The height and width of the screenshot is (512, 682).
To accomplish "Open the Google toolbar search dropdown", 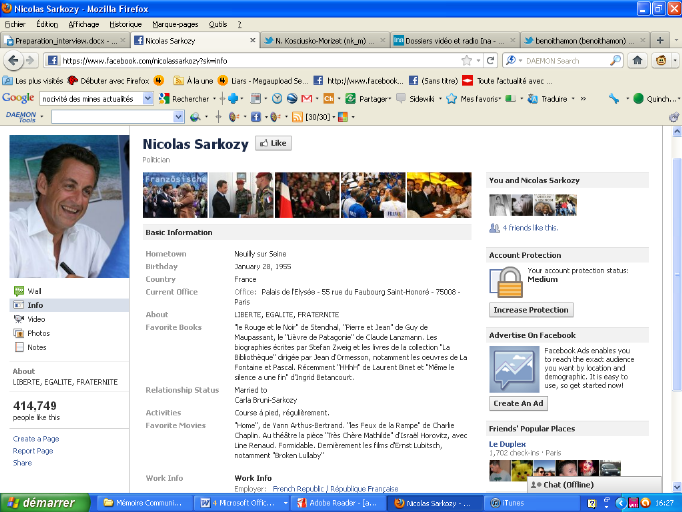I will [x=149, y=99].
